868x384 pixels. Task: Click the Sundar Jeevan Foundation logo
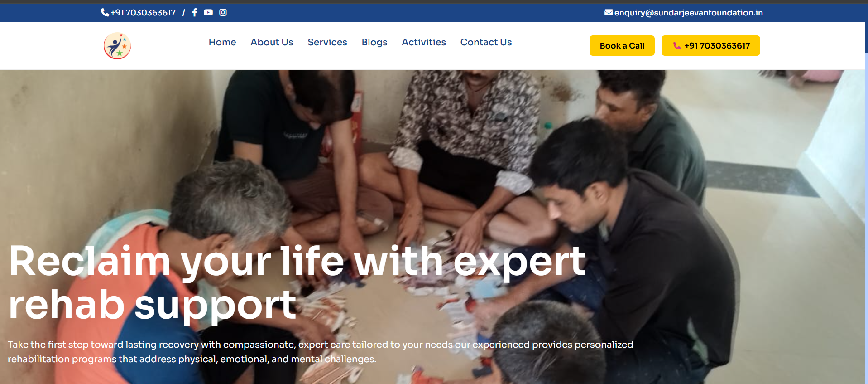coord(117,46)
